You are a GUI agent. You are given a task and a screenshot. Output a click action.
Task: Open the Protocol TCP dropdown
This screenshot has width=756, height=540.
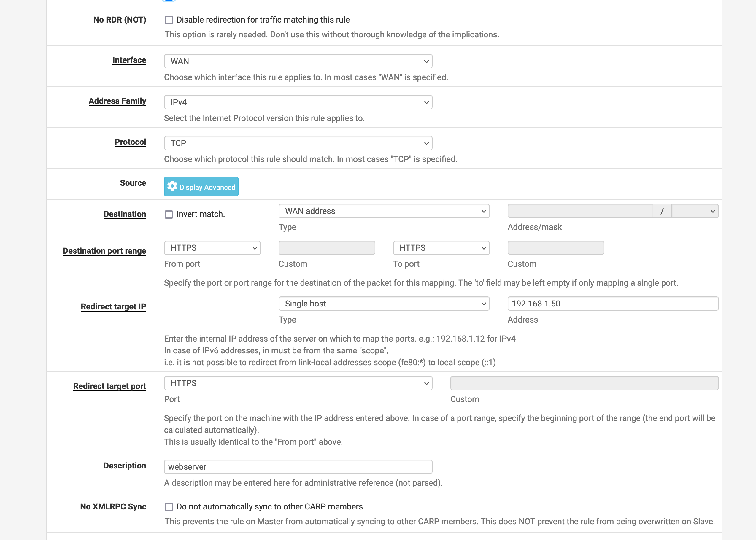point(298,143)
